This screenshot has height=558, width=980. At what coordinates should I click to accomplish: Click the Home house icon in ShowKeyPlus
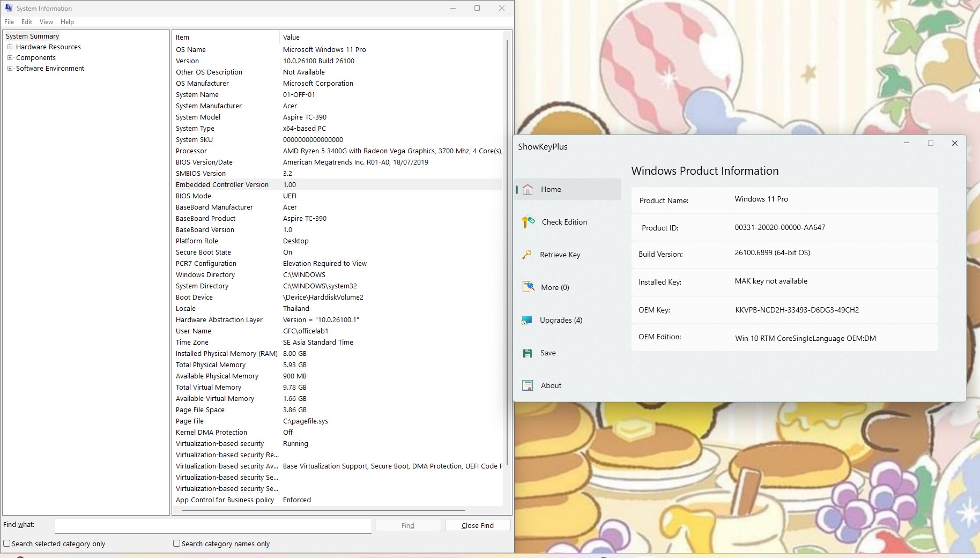coord(528,190)
